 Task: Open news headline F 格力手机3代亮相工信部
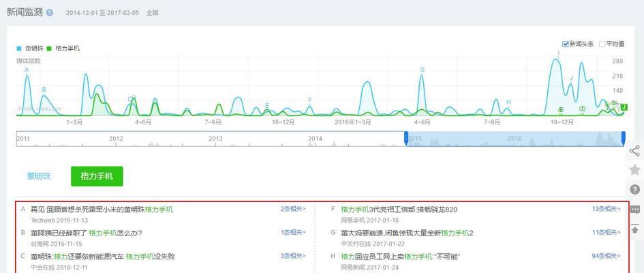click(x=399, y=210)
